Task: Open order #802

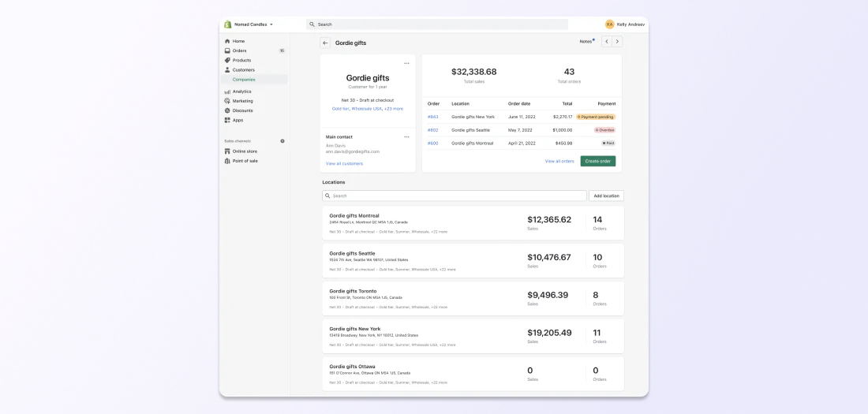Action: 433,130
